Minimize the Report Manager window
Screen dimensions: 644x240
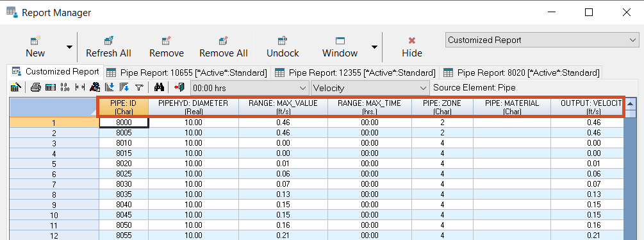tap(551, 12)
